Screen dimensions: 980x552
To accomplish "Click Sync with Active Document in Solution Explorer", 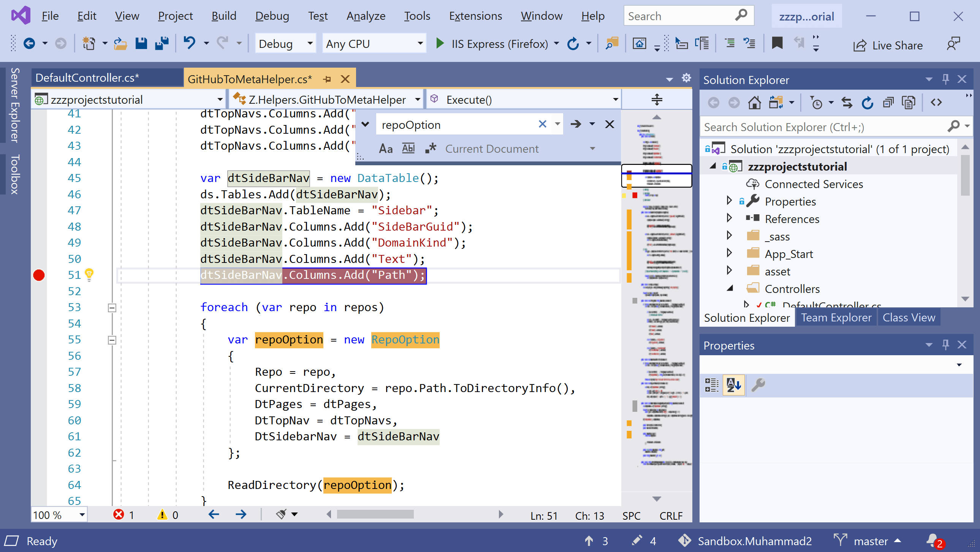I will tap(847, 102).
